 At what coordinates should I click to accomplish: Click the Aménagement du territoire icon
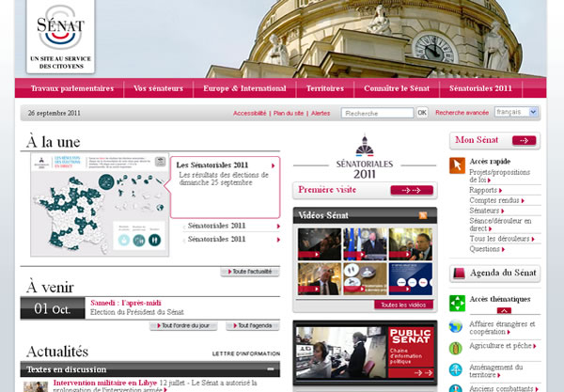456,369
